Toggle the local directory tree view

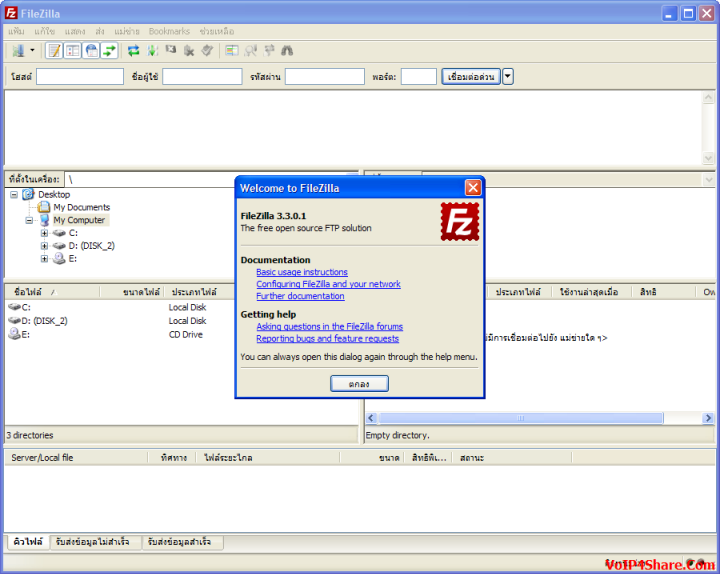coord(73,51)
